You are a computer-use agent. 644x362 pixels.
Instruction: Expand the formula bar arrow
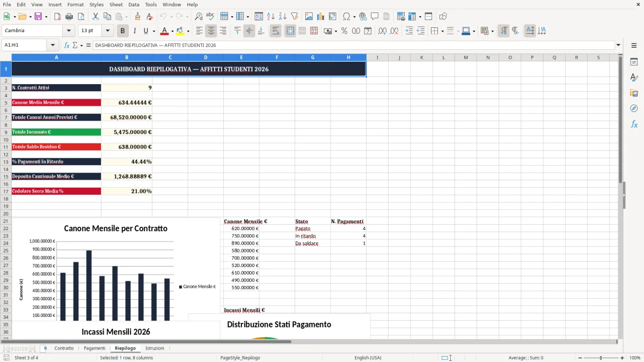(618, 45)
